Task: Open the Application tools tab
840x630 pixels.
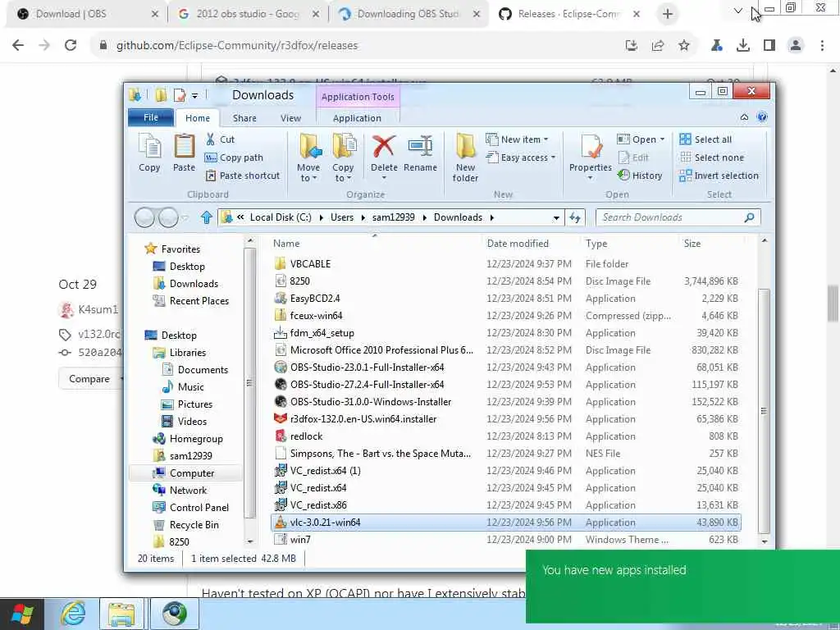Action: (357, 118)
